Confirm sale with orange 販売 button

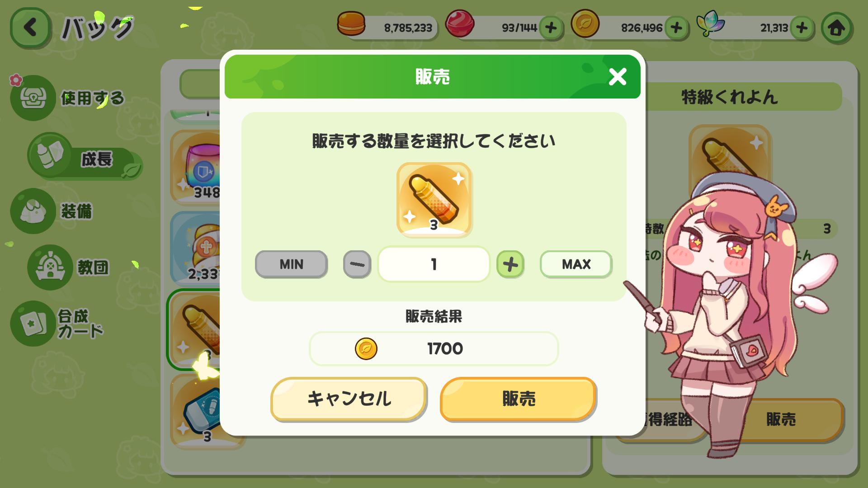[519, 399]
